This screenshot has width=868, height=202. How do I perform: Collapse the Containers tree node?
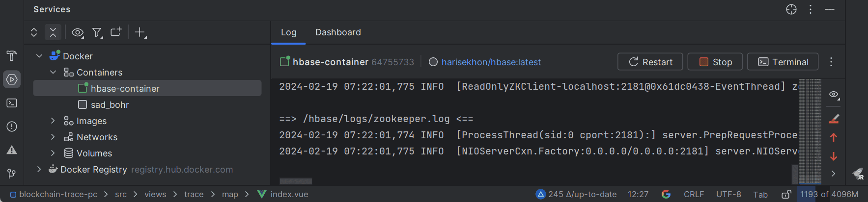53,72
